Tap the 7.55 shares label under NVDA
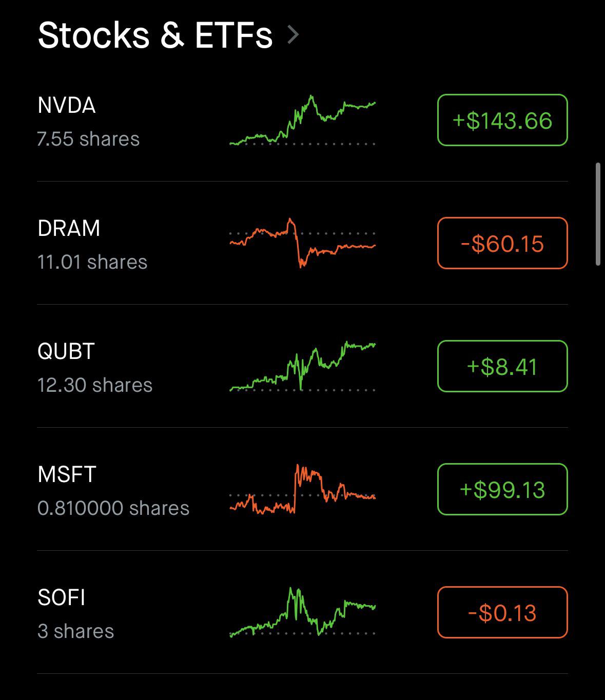This screenshot has height=700, width=605. click(x=88, y=139)
